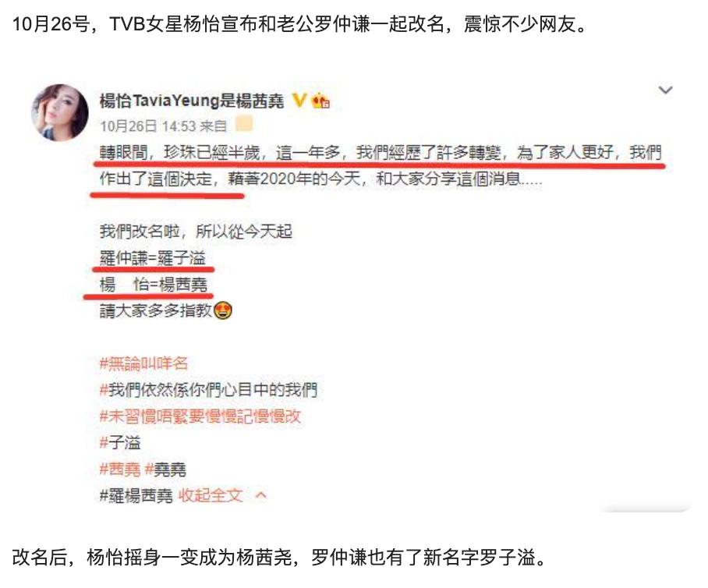Click the collapse caret next to 收起全文
The image size is (708, 588).
(261, 496)
